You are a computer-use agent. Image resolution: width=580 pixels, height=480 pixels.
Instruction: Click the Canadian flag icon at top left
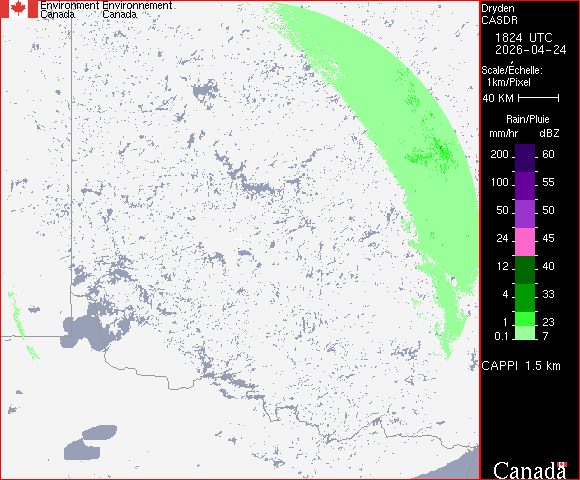(19, 9)
